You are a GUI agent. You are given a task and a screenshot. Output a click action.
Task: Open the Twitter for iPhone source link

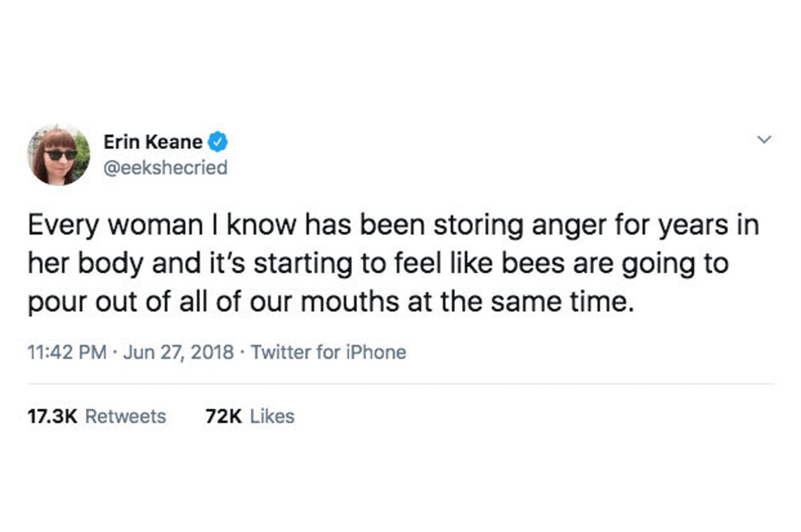[328, 352]
